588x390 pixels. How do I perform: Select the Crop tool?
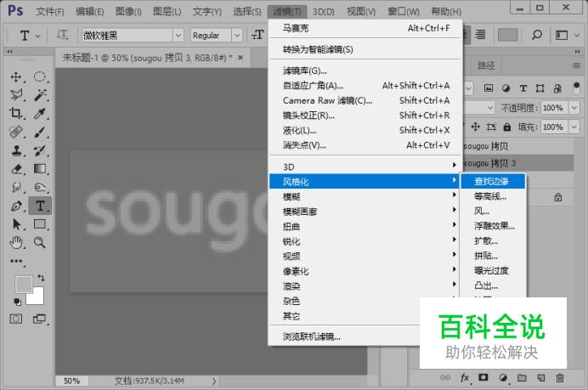(16, 113)
